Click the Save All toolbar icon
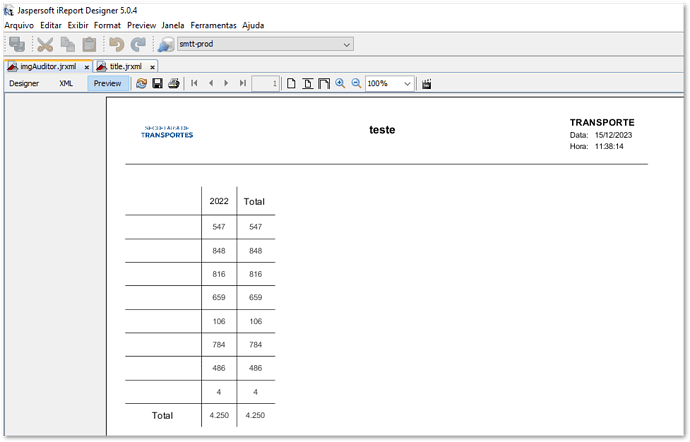 [17, 44]
